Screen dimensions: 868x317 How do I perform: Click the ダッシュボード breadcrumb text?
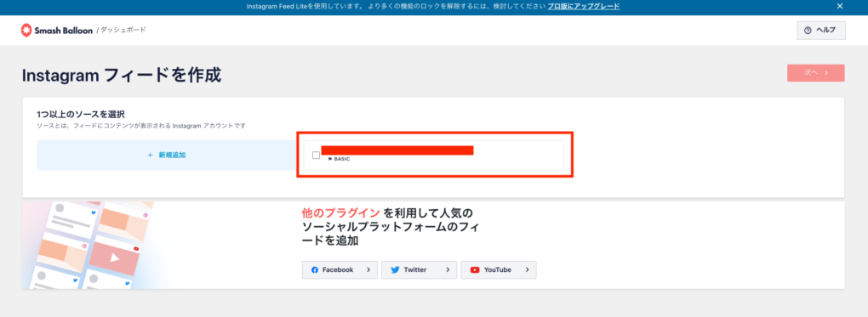pyautogui.click(x=123, y=30)
